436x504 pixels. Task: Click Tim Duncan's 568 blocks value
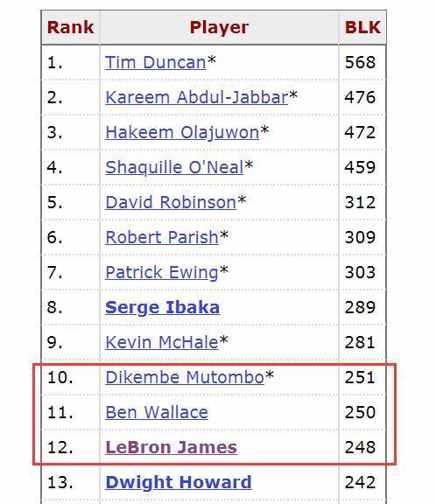360,62
